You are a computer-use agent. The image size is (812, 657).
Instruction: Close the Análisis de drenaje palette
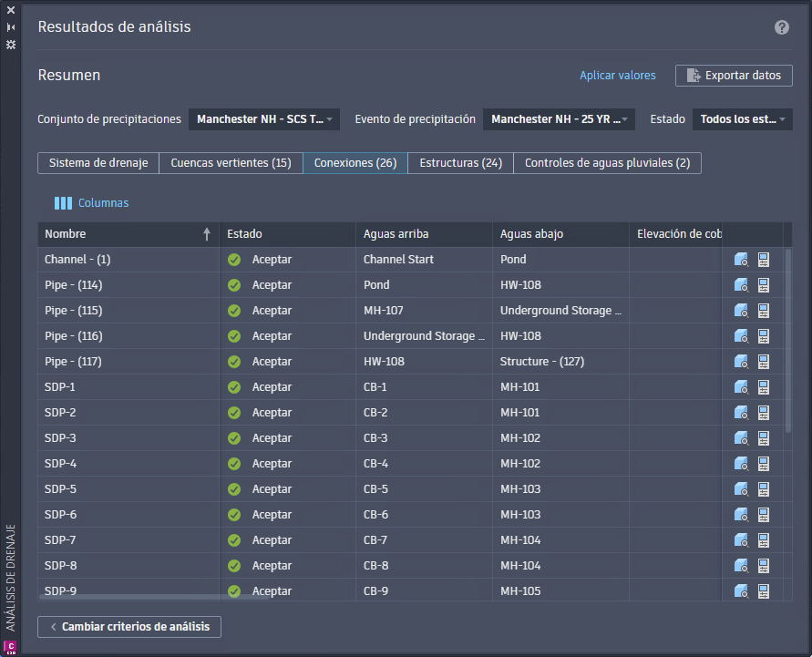tap(10, 10)
